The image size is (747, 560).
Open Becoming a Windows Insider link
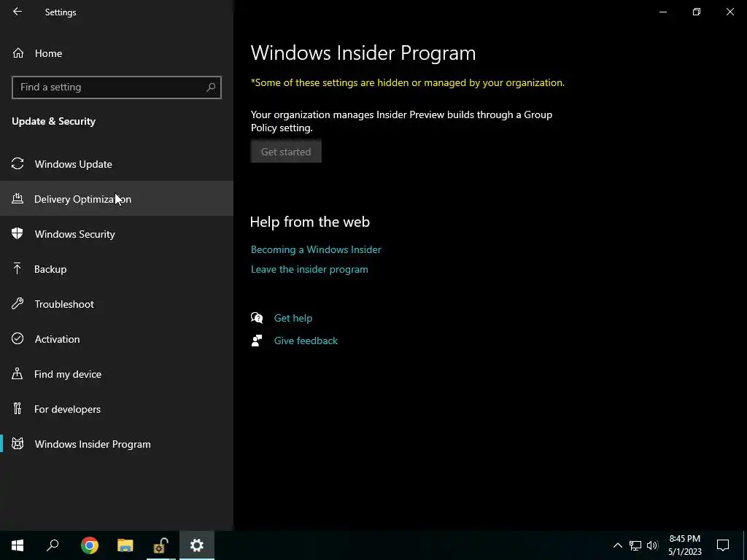(316, 249)
